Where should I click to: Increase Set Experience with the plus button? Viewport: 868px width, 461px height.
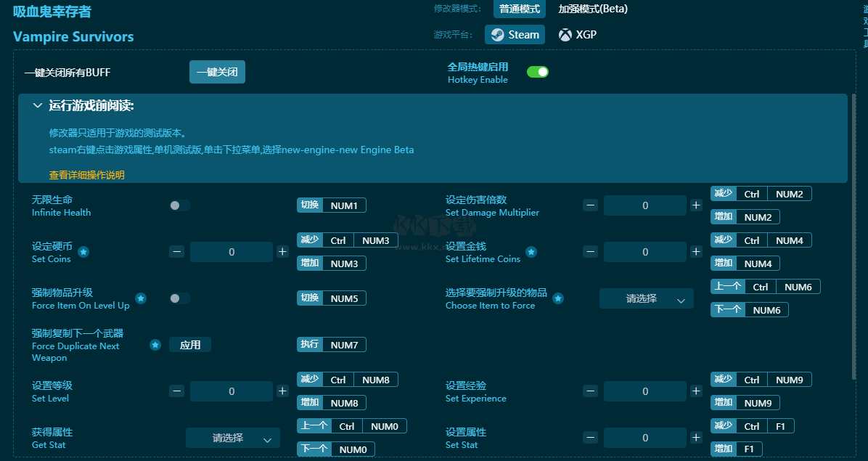pos(696,391)
